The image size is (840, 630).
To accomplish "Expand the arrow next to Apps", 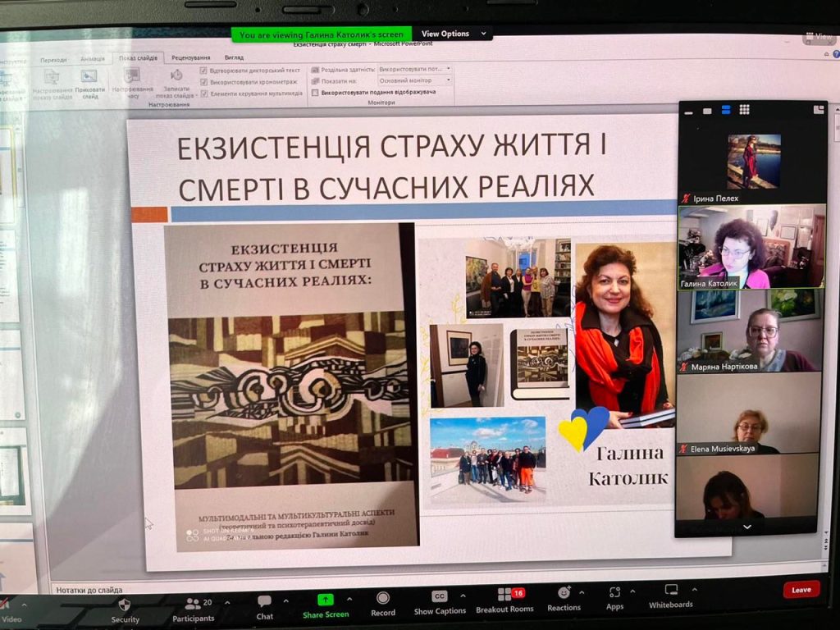I will point(632,591).
